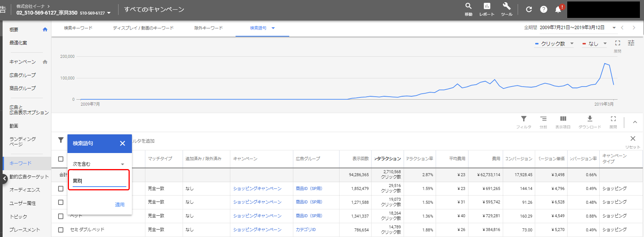This screenshot has width=644, height=237.
Task: Open 商品グループ in the sidebar
Action: 23,88
